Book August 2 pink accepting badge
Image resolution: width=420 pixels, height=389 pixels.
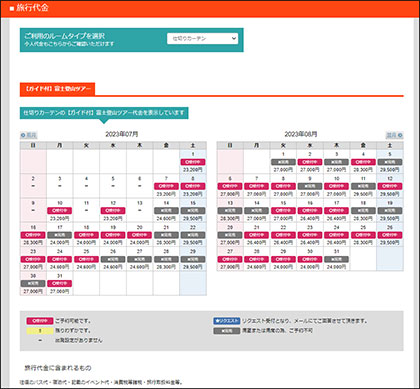coord(310,162)
